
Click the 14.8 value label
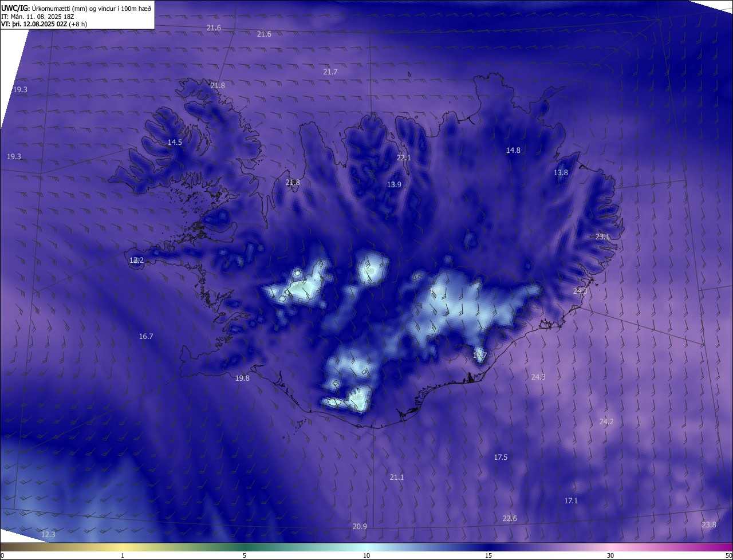(x=513, y=151)
